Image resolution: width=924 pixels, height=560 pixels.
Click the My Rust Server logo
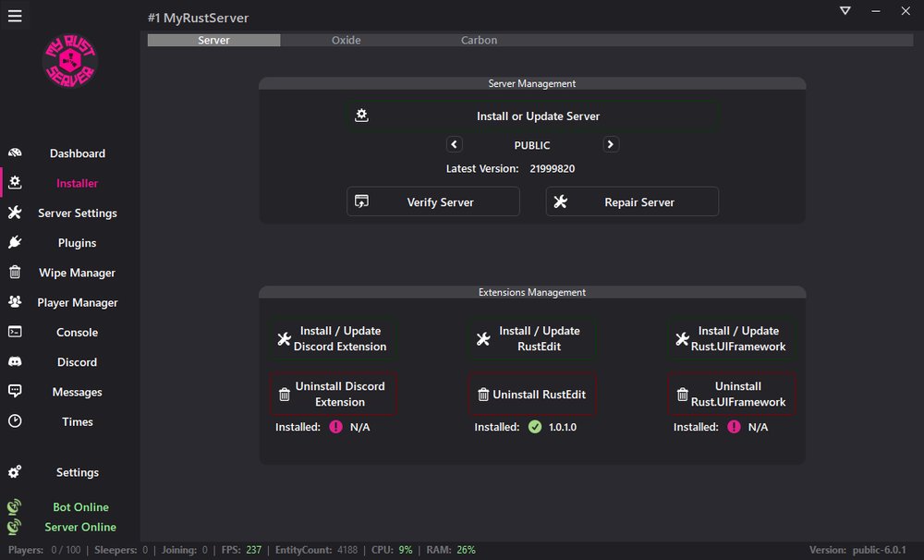(x=70, y=61)
